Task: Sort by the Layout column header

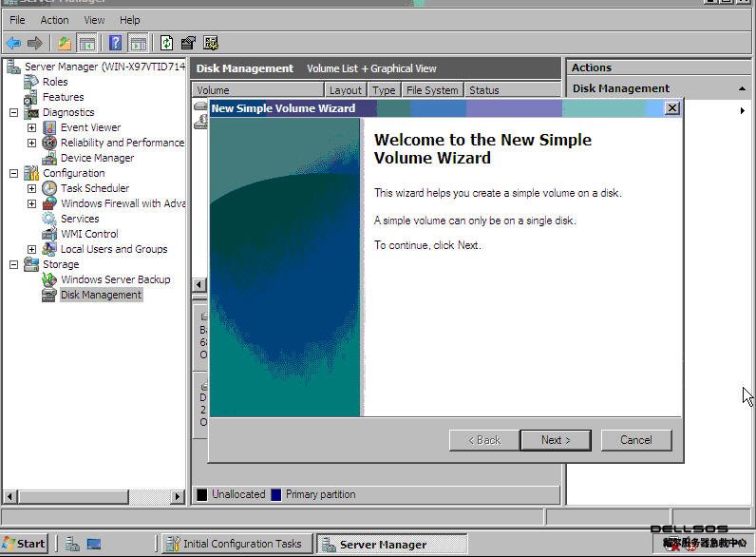Action: pos(345,90)
